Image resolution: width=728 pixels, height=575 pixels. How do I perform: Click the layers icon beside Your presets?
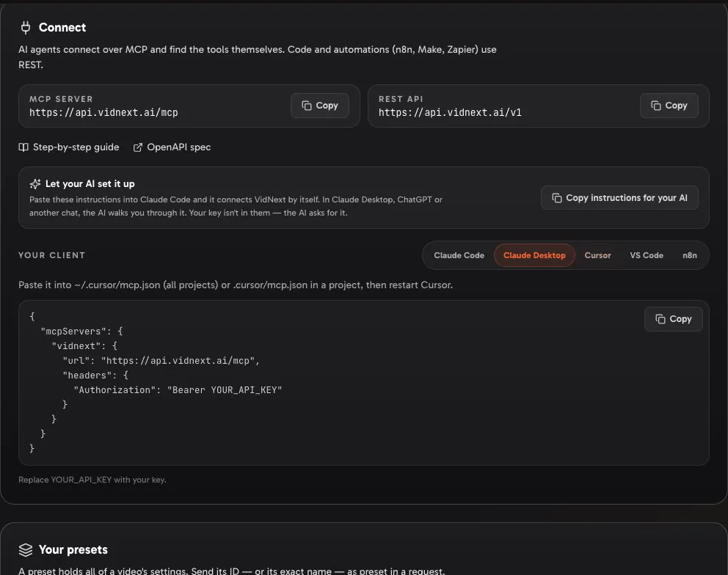(26, 550)
